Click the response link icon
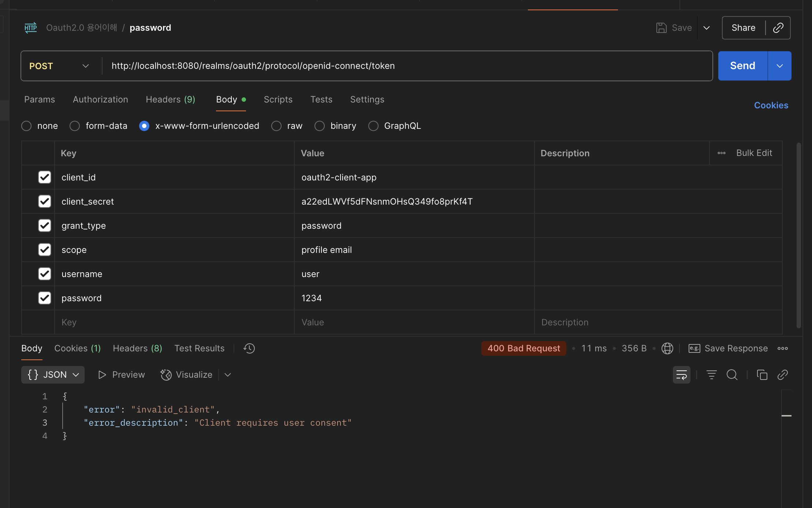Viewport: 812px width, 508px height. tap(782, 375)
